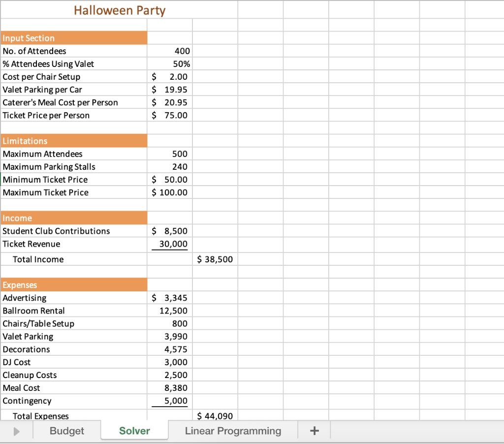
Task: Click the sheet navigation arrow
Action: [16, 431]
